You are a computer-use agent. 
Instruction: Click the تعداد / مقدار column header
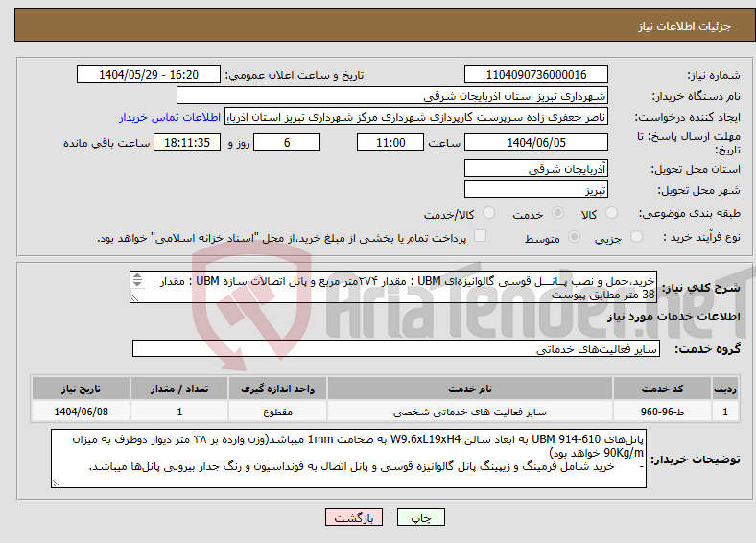coord(179,389)
